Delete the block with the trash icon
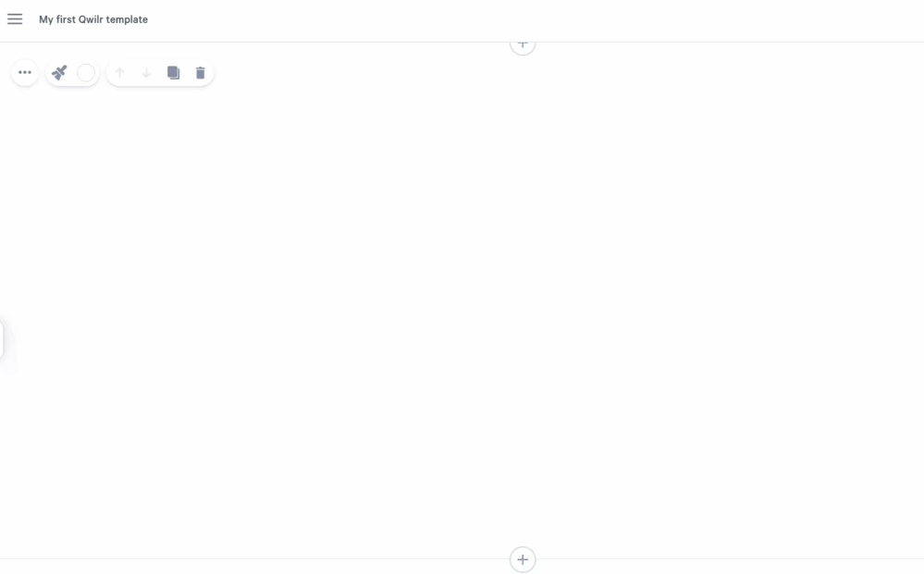 [x=201, y=72]
